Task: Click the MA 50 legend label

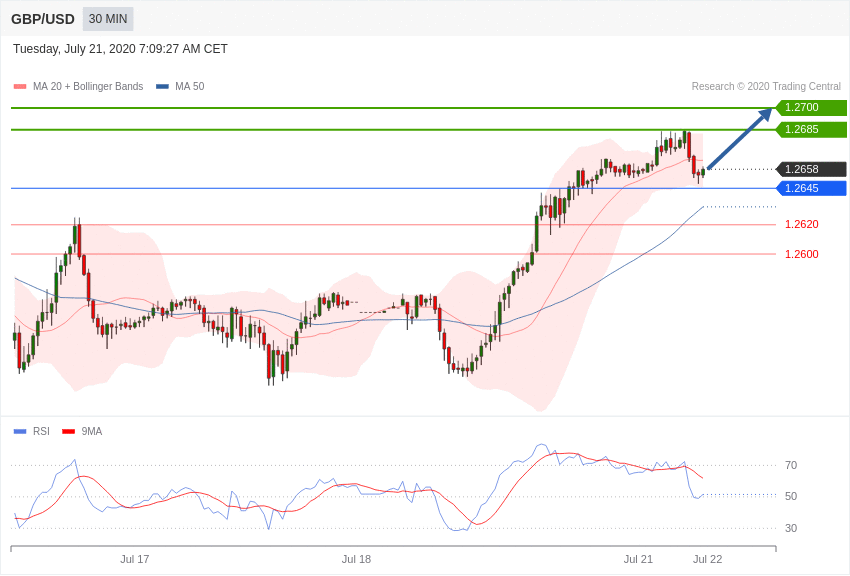Action: [190, 86]
